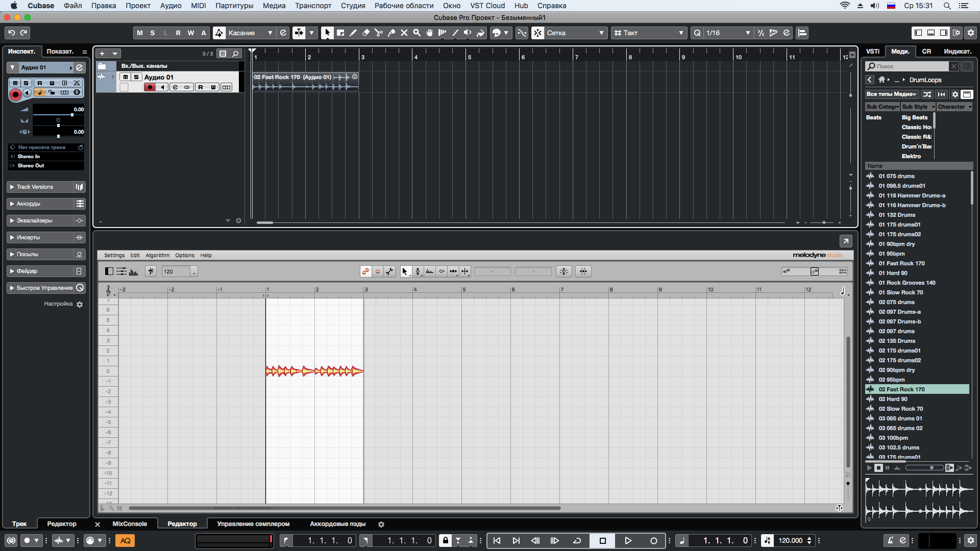The height and width of the screenshot is (551, 980).
Task: Mute the Аудио 01 track
Action: tap(126, 77)
